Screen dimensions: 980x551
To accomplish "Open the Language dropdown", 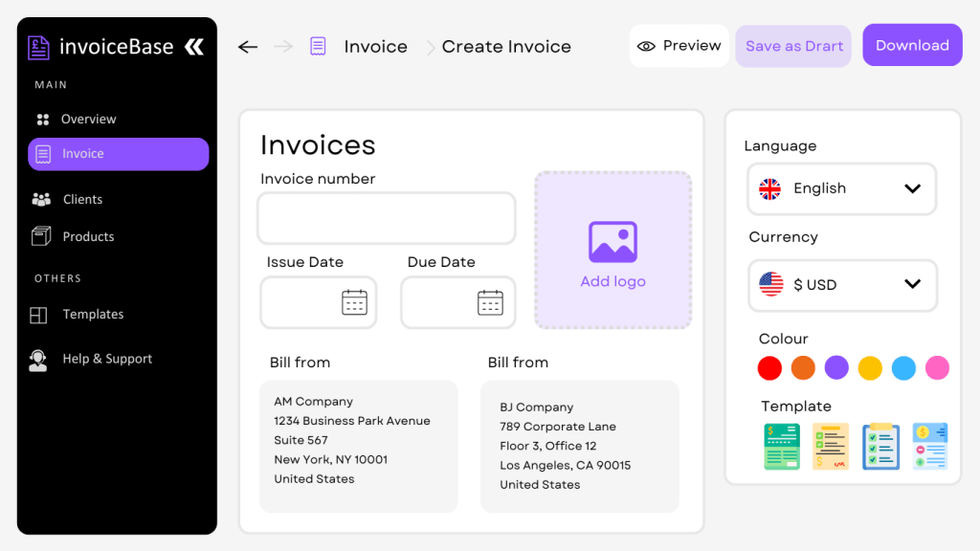I will 842,188.
